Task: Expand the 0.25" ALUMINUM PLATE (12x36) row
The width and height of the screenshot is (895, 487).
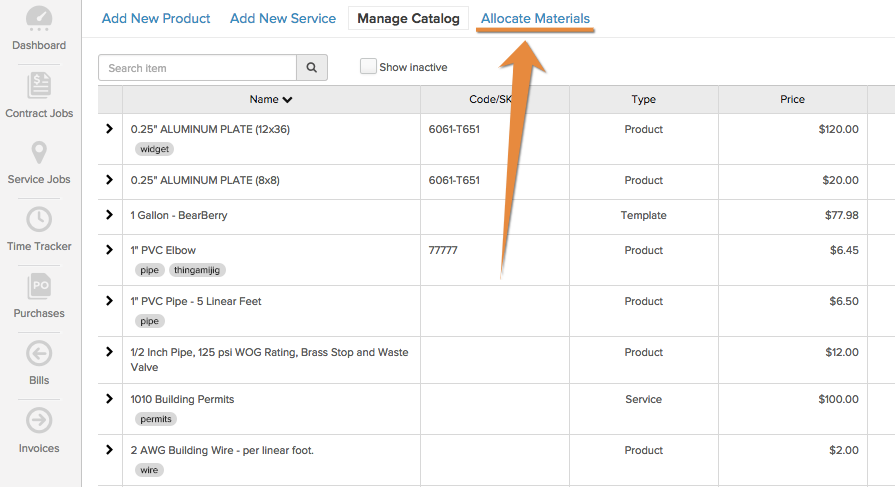Action: tap(110, 129)
